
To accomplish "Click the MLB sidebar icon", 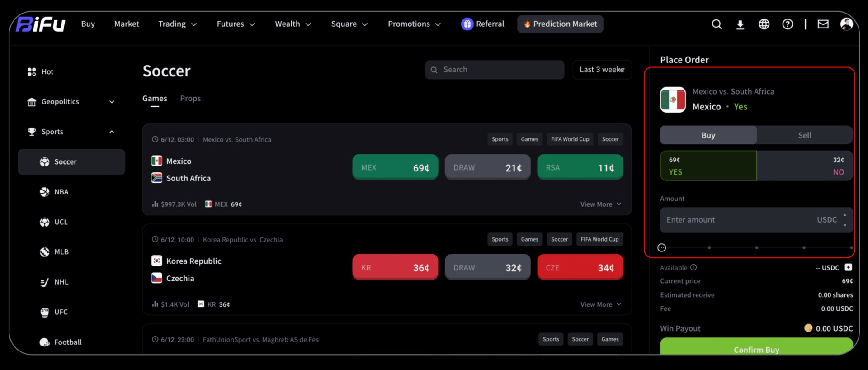I will [x=44, y=252].
